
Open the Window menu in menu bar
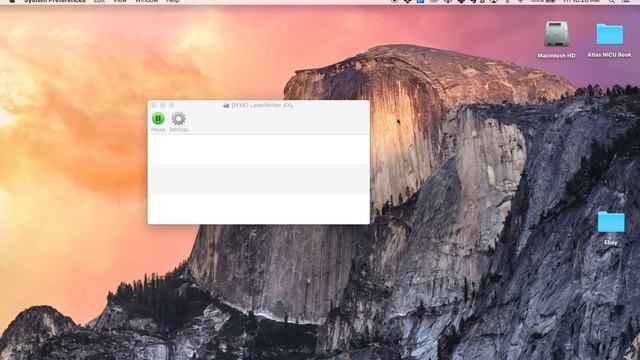tap(147, 1)
